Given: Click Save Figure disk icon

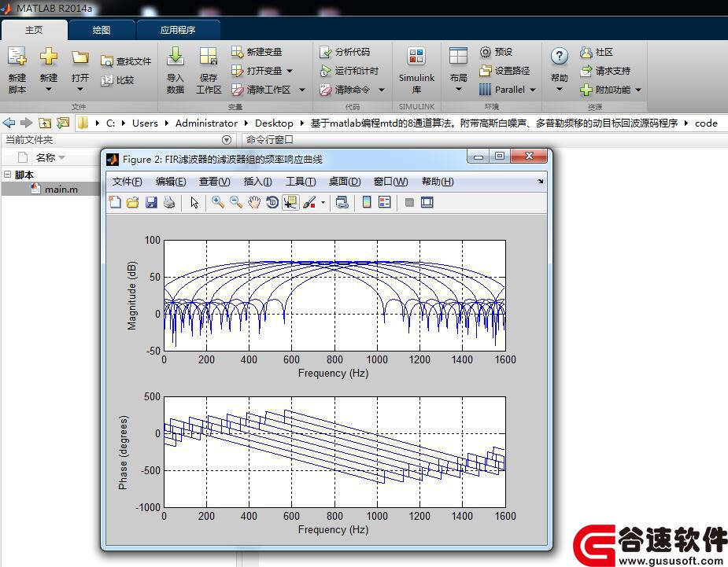Looking at the screenshot, I should 151,202.
